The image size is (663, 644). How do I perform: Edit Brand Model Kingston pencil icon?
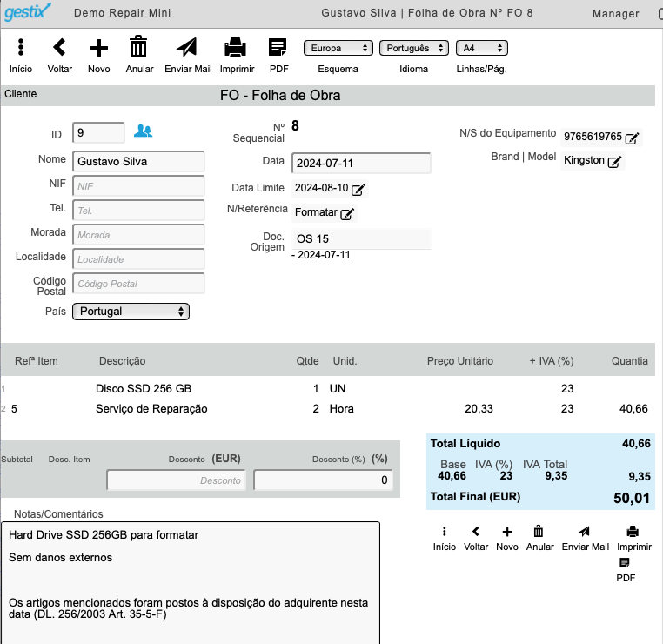[614, 162]
